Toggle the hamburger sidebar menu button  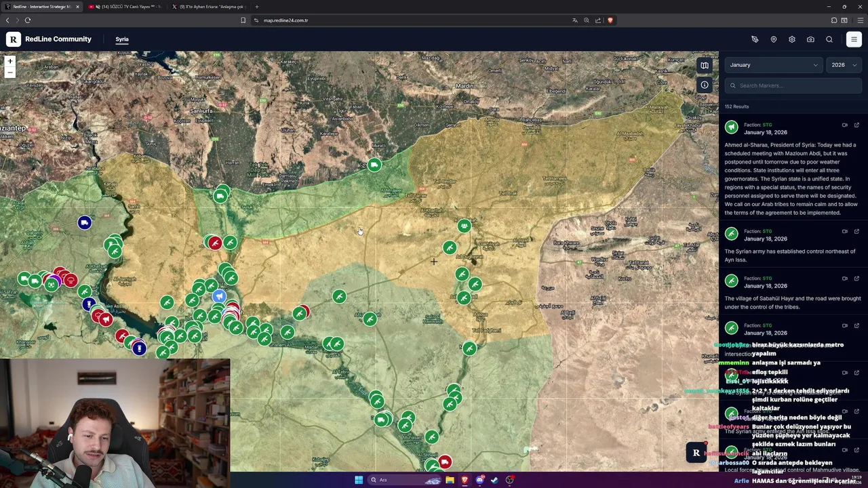854,39
